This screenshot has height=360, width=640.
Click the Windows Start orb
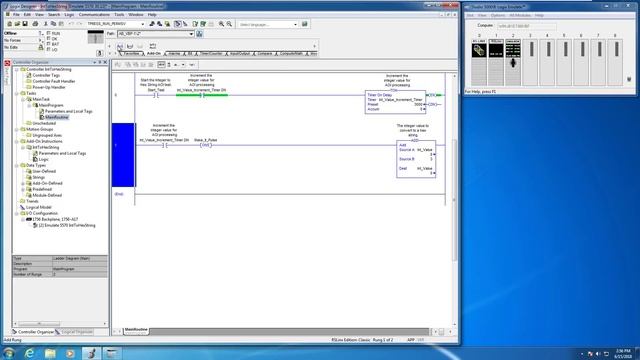point(9,353)
